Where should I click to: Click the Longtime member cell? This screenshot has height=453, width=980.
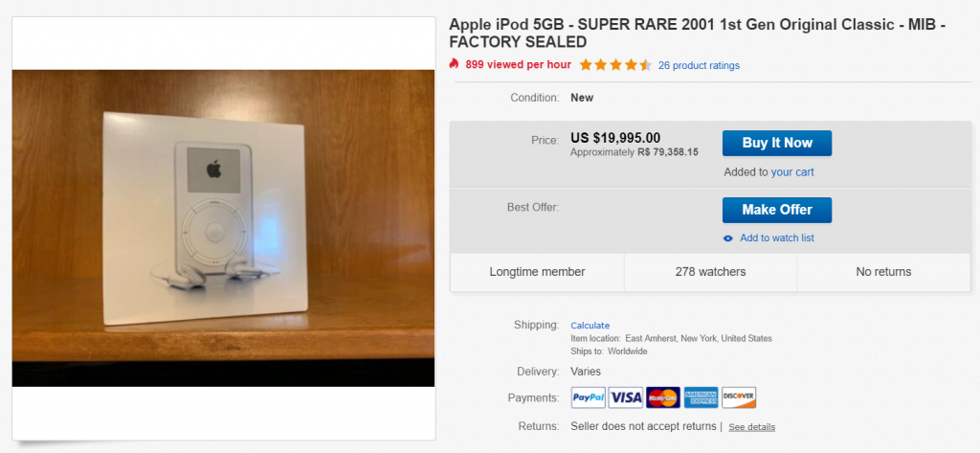[x=538, y=272]
